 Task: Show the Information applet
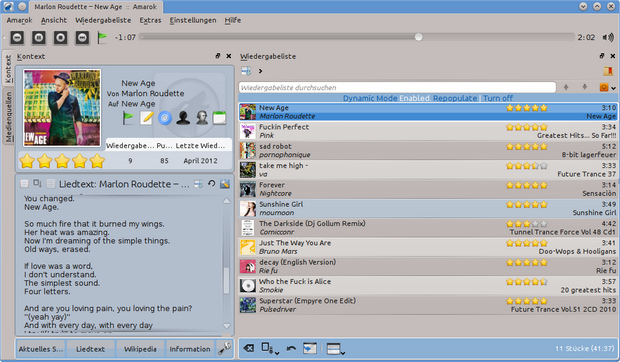pyautogui.click(x=190, y=349)
